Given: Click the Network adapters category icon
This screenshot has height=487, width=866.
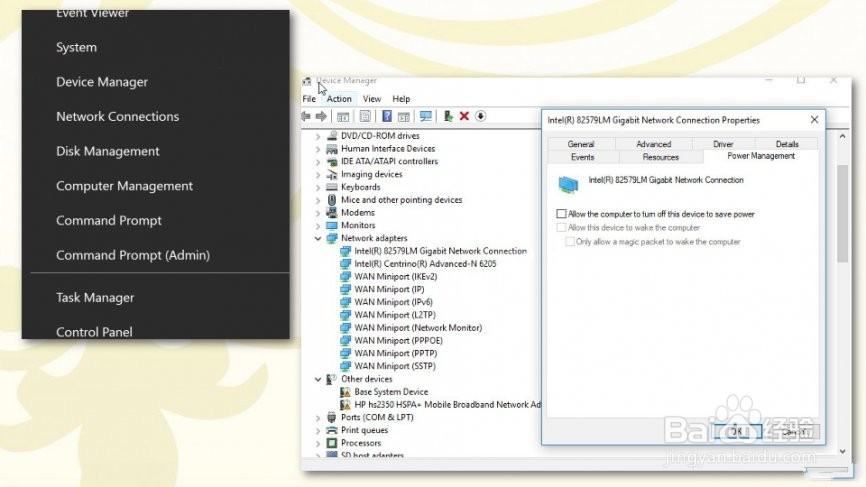Looking at the screenshot, I should (x=332, y=238).
